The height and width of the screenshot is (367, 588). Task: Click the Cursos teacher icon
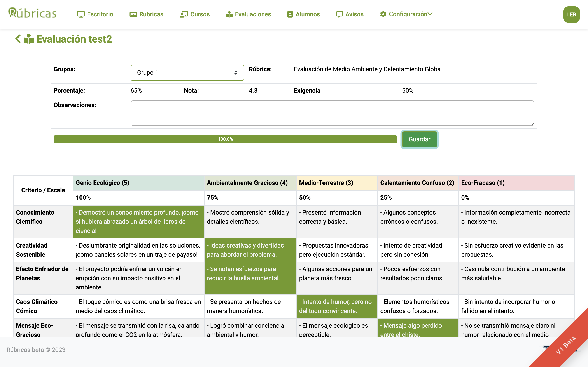[184, 14]
